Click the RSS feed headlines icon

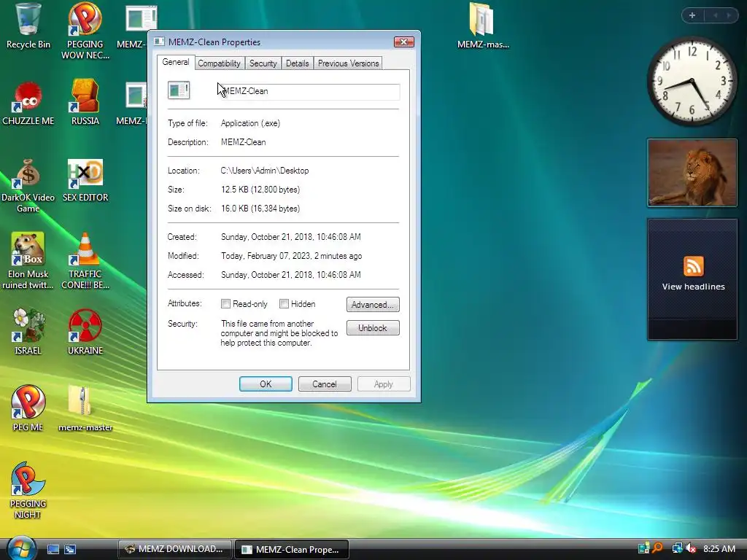(693, 266)
